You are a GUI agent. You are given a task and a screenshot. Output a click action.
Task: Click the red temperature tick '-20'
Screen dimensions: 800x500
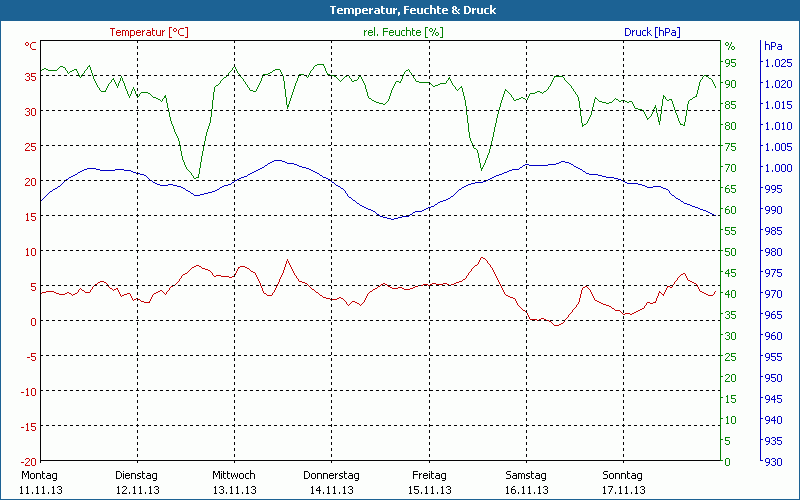tap(30, 462)
